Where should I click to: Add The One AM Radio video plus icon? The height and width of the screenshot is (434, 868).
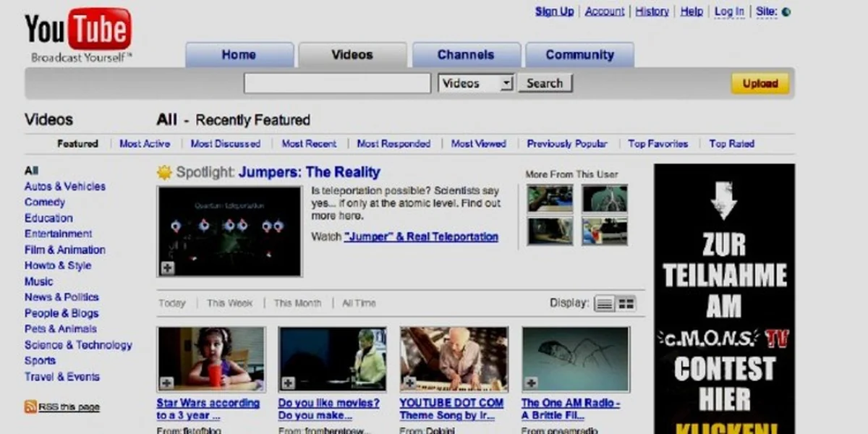[x=532, y=383]
